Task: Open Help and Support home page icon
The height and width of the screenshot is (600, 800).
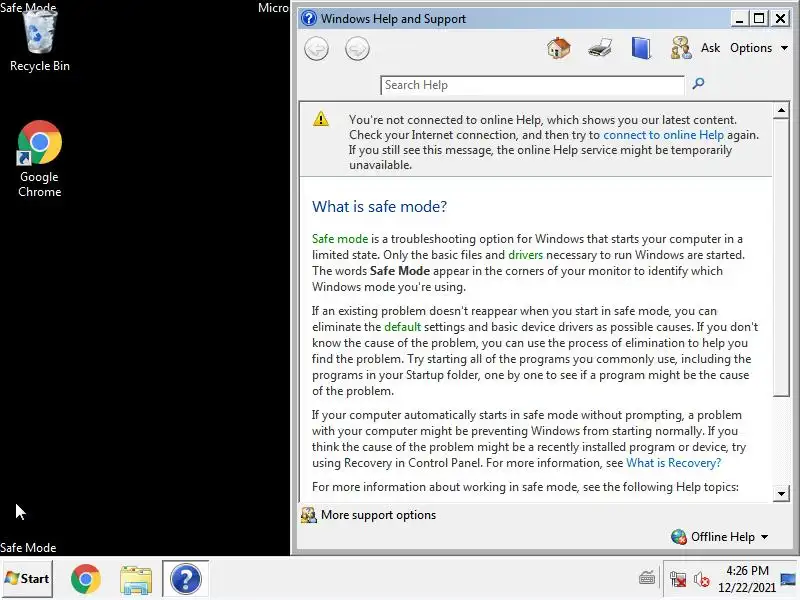Action: [x=559, y=48]
